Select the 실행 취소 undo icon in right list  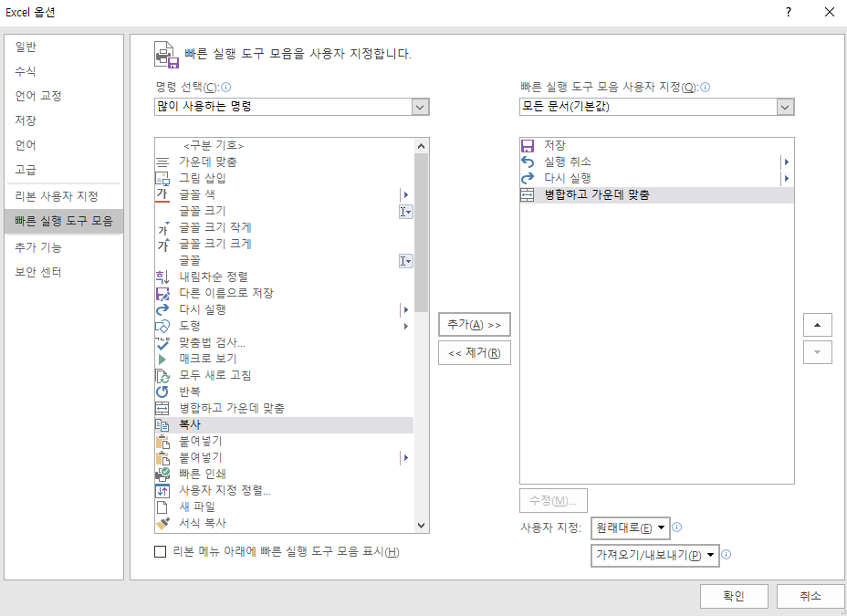pyautogui.click(x=528, y=162)
